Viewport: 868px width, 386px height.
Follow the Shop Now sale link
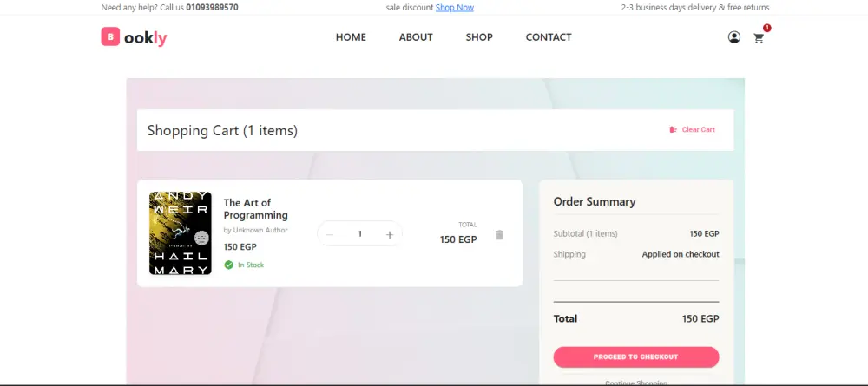[455, 8]
